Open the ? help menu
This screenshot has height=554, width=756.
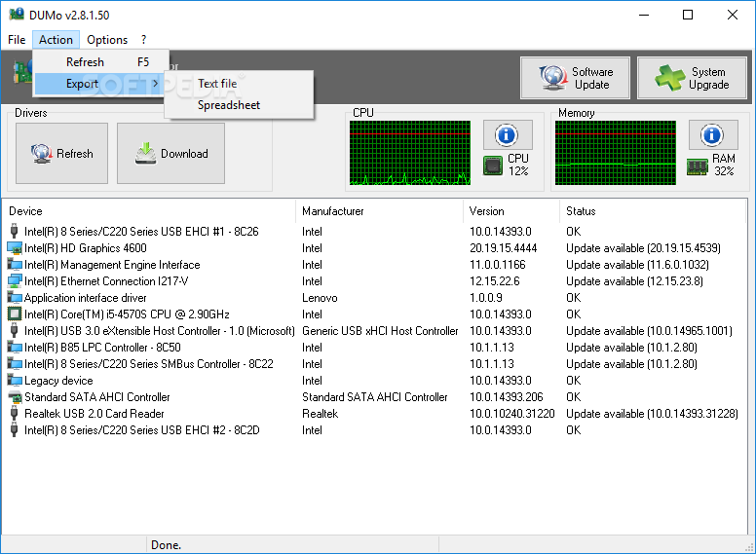point(143,40)
